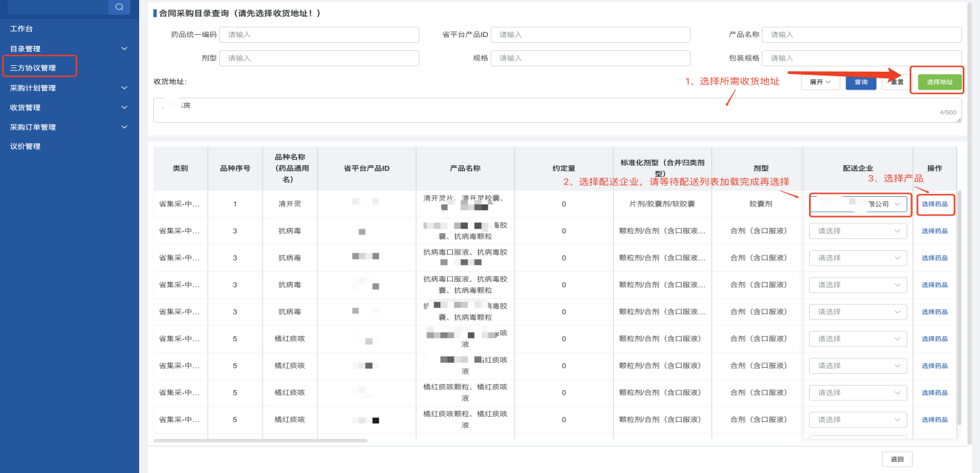
Task: Open 议价管理 in the sidebar
Action: (25, 147)
